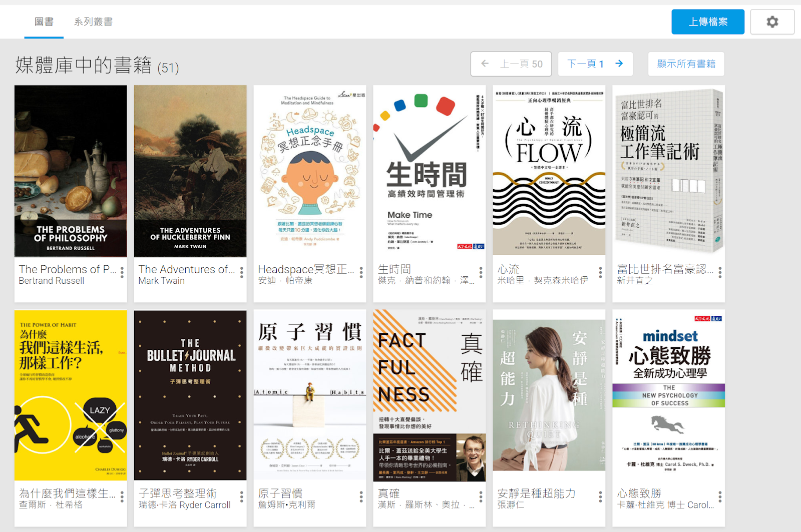The image size is (801, 532).
Task: Click 顯示所有書籍 button
Action: [x=686, y=64]
